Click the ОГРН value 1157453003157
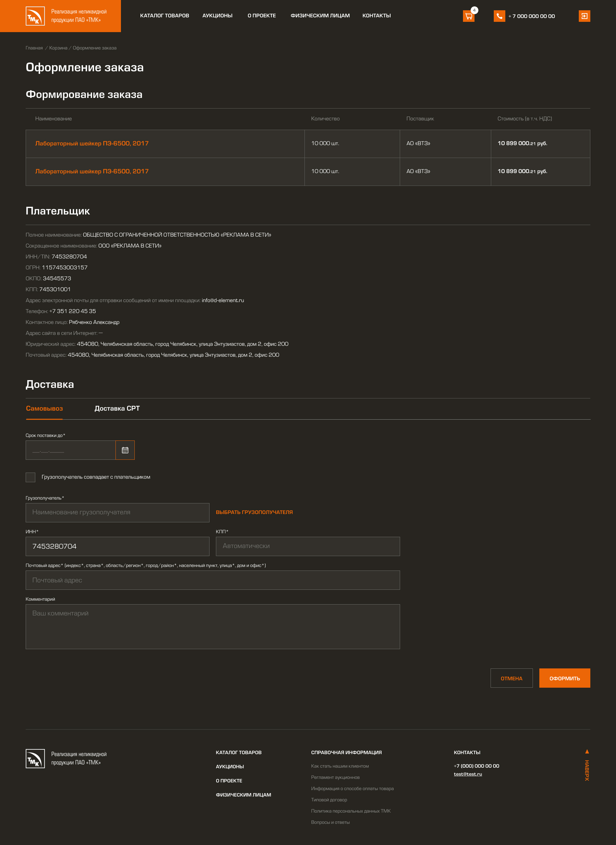The width and height of the screenshot is (616, 845). 64,267
